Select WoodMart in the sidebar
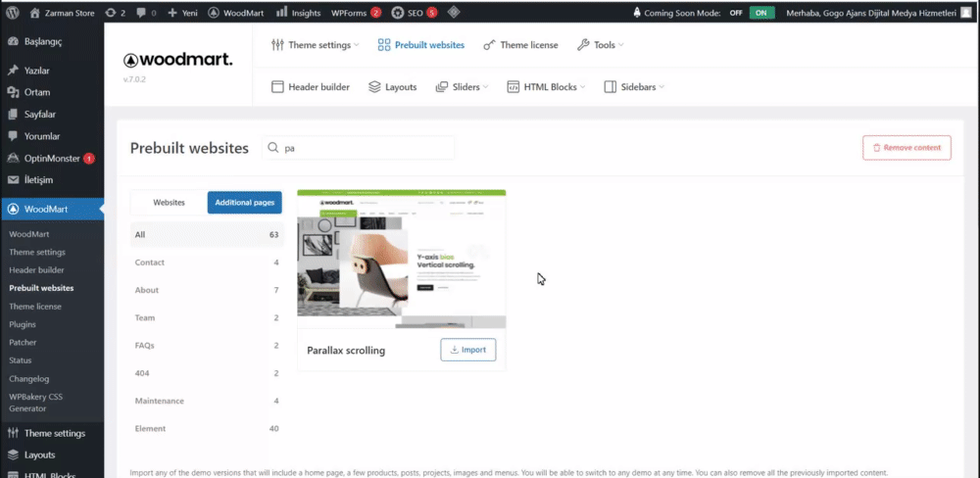This screenshot has width=980, height=478. click(x=52, y=210)
